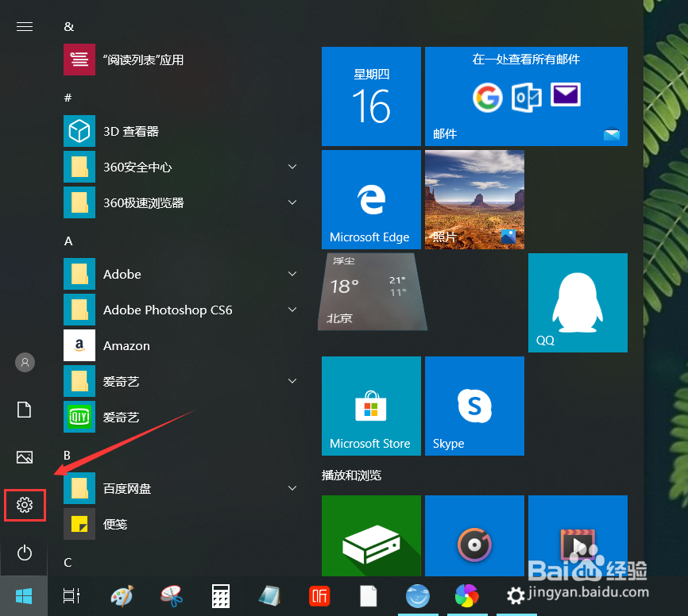Open the Movies & TV video tile
Image resolution: width=688 pixels, height=616 pixels.
[x=578, y=536]
